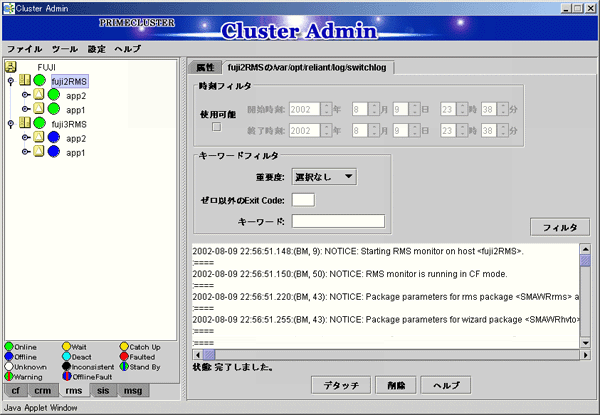The width and height of the screenshot is (600, 415).
Task: Switch to the 属性 tab
Action: coord(205,67)
